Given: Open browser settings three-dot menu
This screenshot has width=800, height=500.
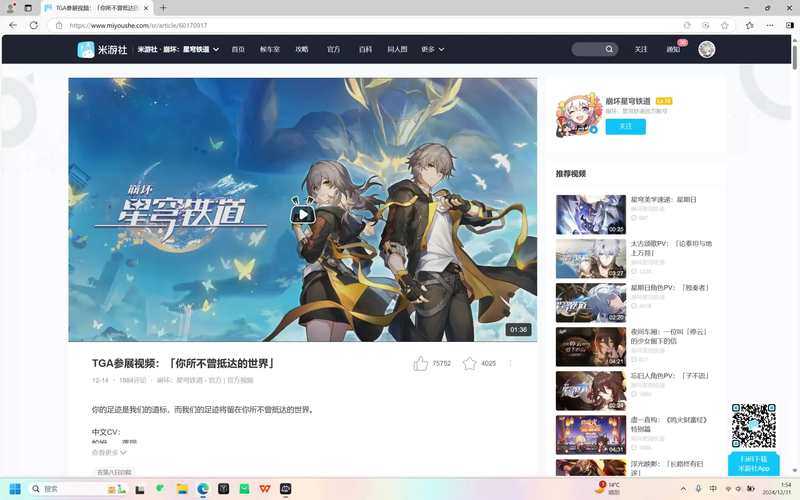Looking at the screenshot, I should (770, 25).
